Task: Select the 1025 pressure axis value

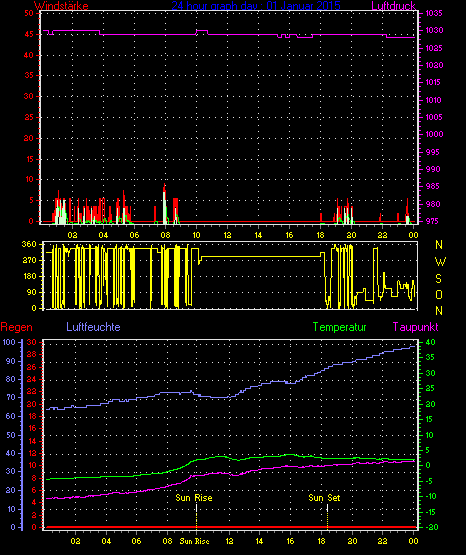Action: (x=434, y=48)
